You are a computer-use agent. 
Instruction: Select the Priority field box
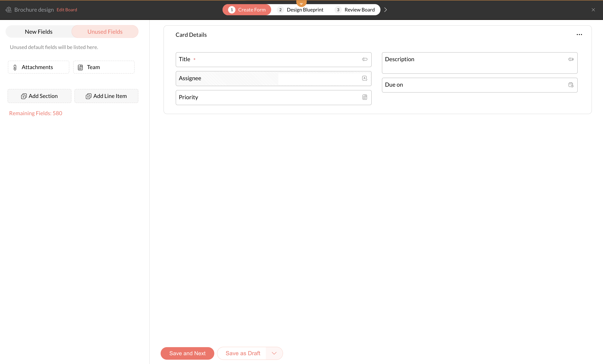[269, 97]
